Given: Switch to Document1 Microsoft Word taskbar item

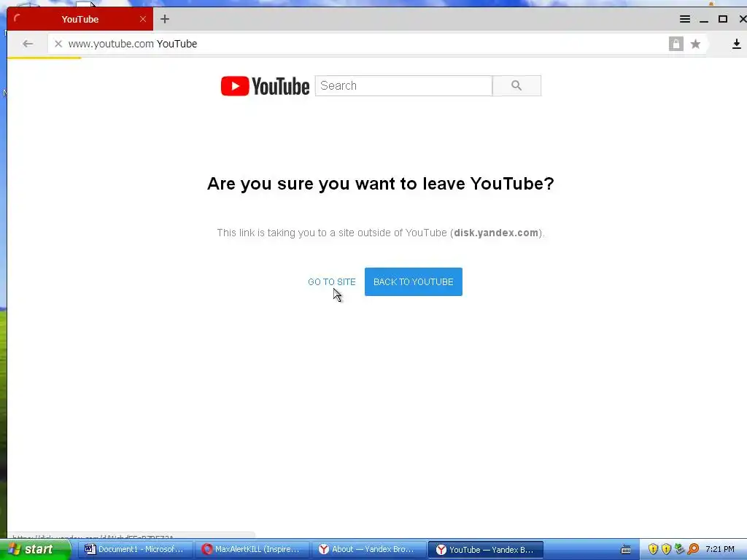Looking at the screenshot, I should (x=135, y=550).
